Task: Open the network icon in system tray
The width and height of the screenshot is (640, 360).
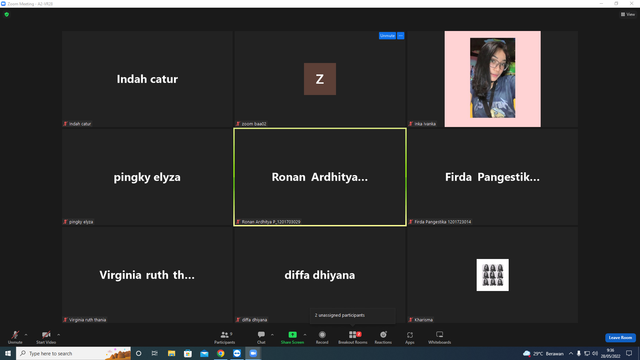Action: (x=587, y=353)
